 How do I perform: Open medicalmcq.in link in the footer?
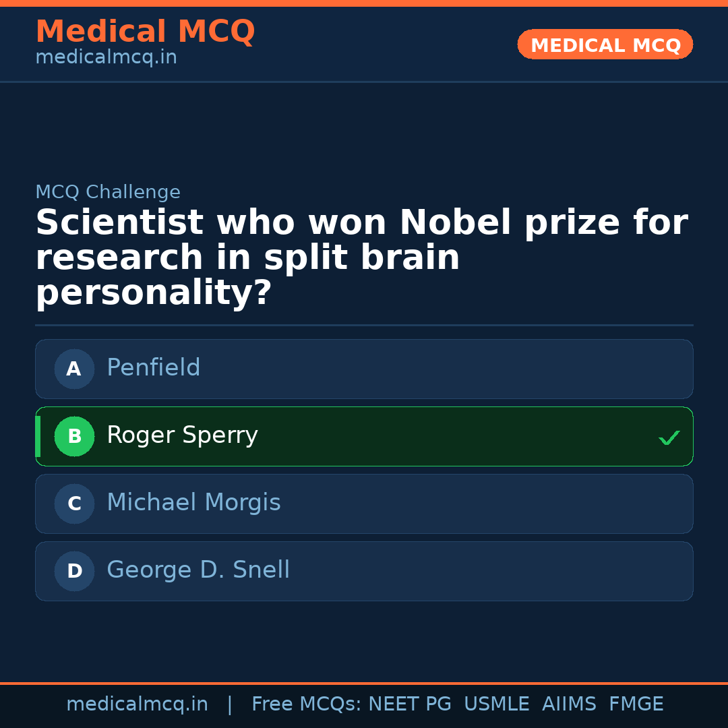137,704
